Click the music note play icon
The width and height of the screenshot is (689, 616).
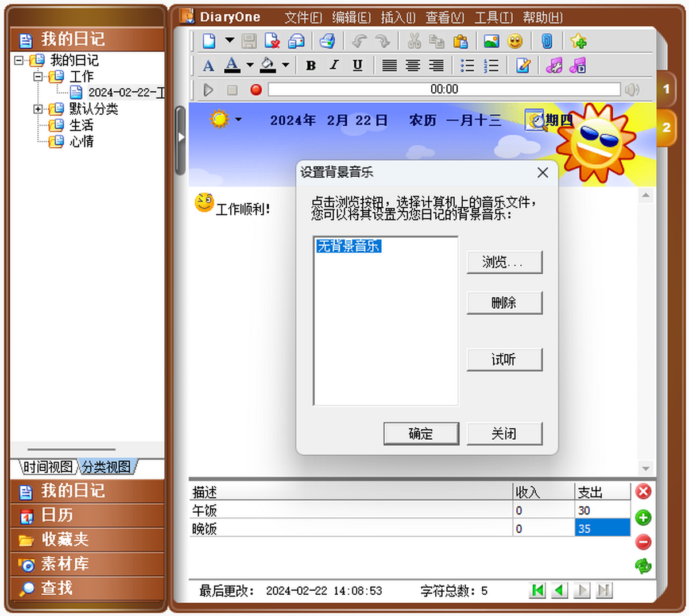click(x=578, y=65)
